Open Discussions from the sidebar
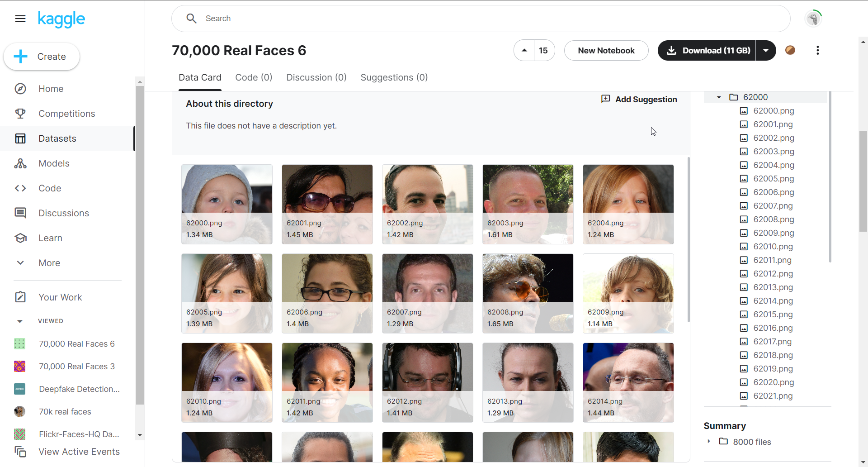Screen dimensions: 868x467 [63, 213]
